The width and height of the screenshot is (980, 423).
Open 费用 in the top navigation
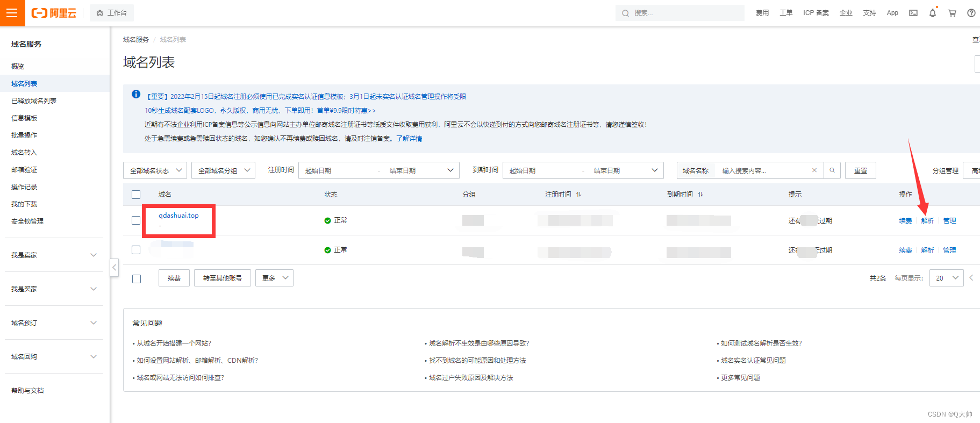762,13
